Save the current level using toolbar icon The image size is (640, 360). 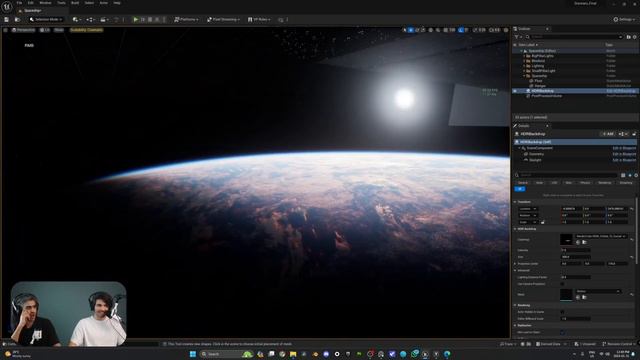(7, 19)
